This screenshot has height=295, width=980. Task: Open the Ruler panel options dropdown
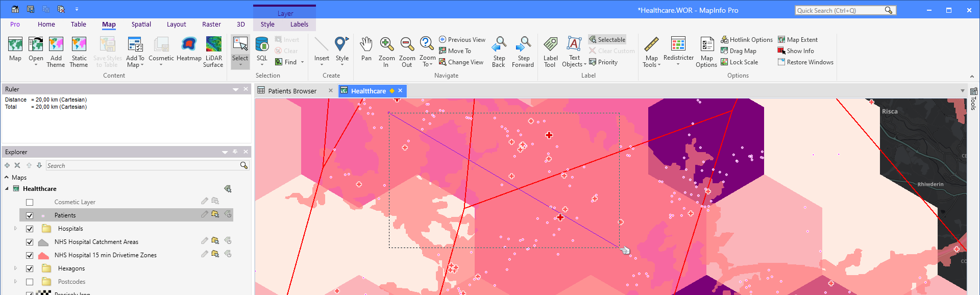(x=236, y=89)
